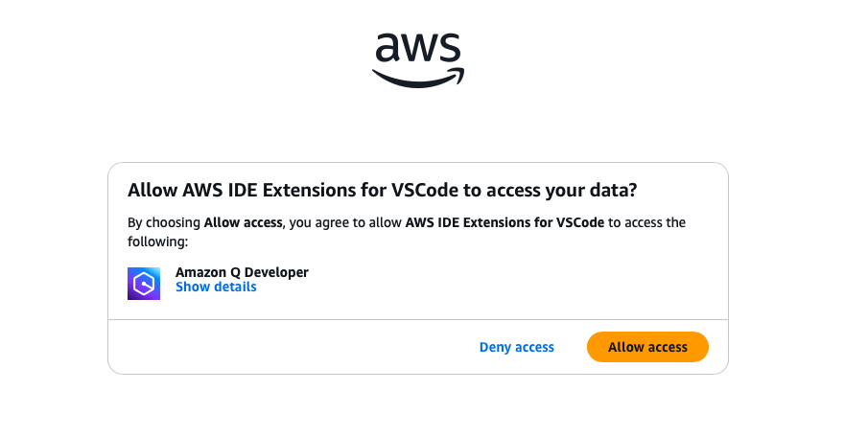This screenshot has height=437, width=868.
Task: Click 'your data?' in the heading
Action: tap(591, 191)
